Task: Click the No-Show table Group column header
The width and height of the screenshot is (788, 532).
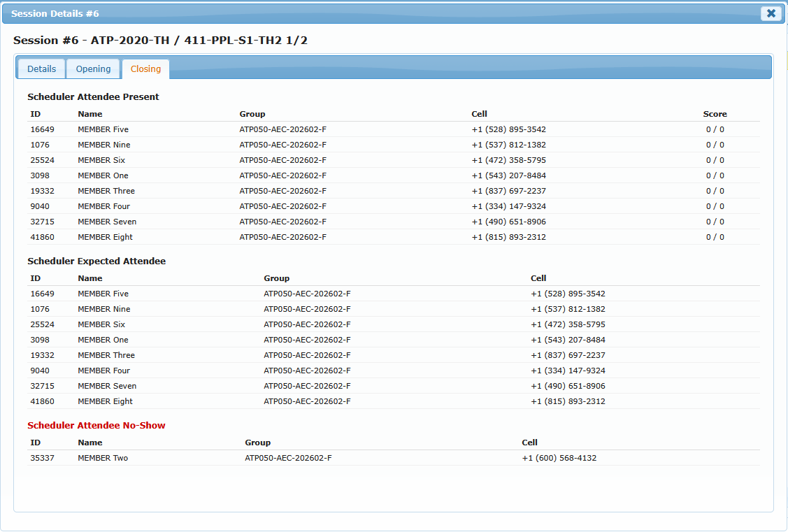Action: [x=257, y=443]
